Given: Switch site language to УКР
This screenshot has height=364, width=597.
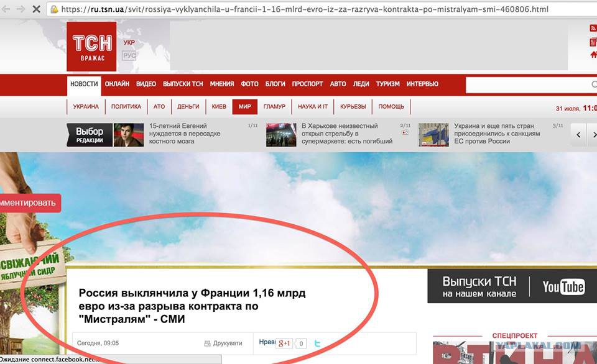Looking at the screenshot, I should (x=129, y=42).
